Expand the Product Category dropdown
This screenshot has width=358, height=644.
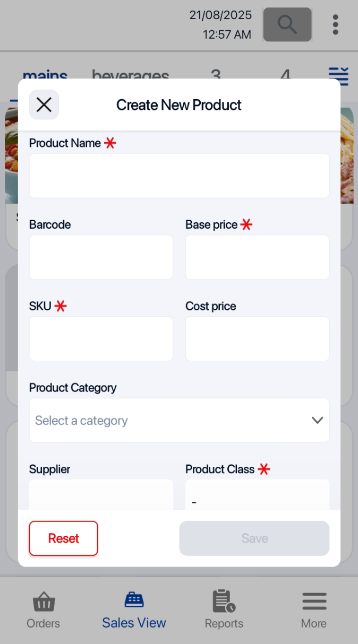179,421
